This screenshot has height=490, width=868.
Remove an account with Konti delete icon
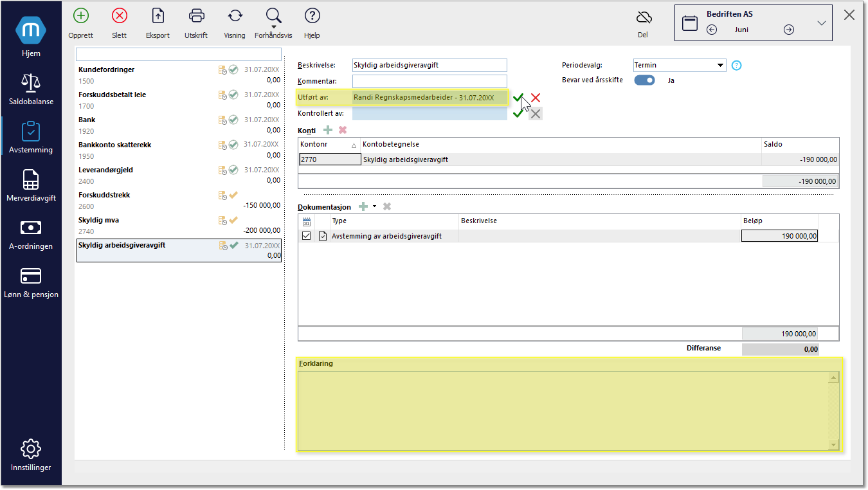[343, 130]
